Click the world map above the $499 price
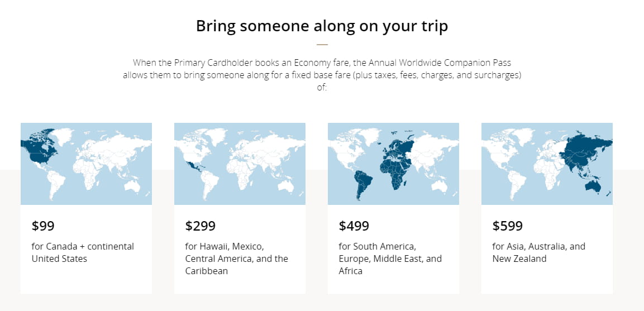Viewport: 644px width, 311px height. coord(393,164)
